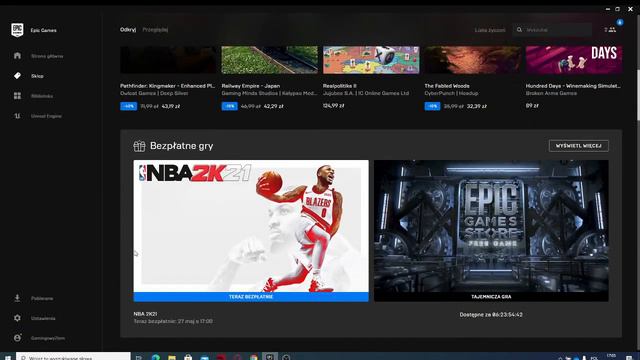Click Epic Games Launcher taskbar icon

[x=270, y=357]
